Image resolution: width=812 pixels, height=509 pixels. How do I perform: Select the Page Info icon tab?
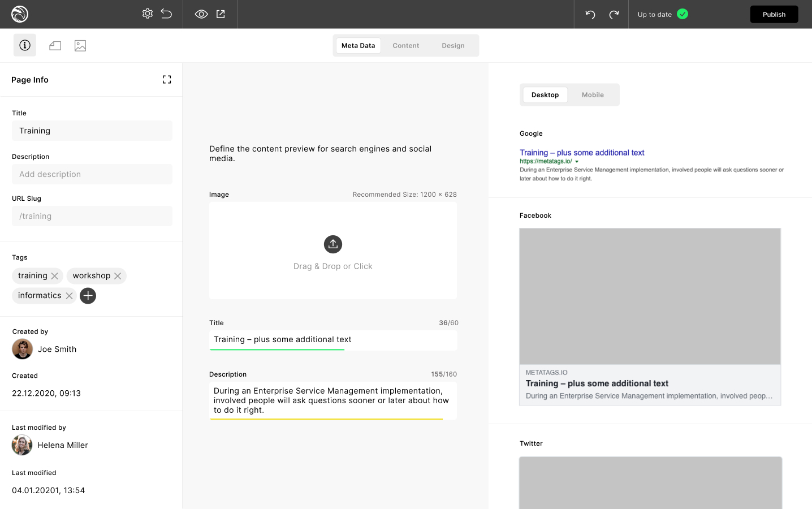pos(25,45)
